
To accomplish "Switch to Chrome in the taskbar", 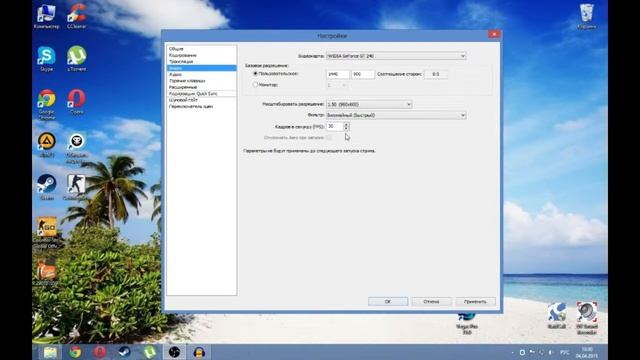I will point(75,352).
